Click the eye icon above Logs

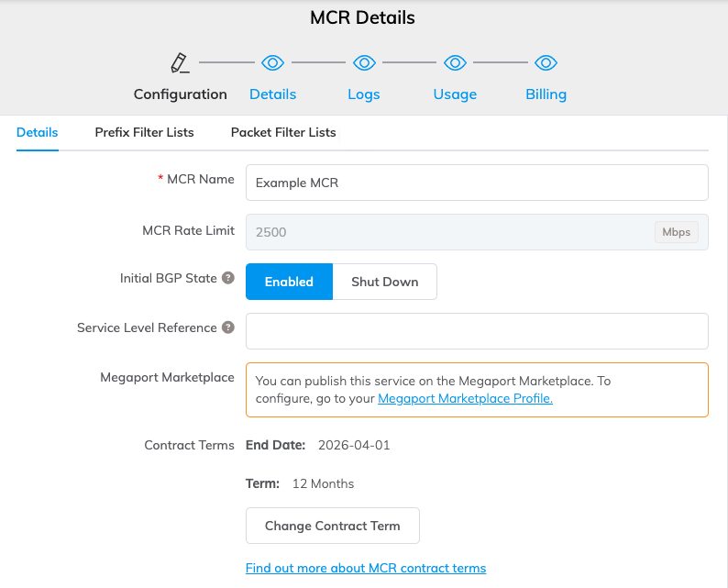click(x=364, y=62)
